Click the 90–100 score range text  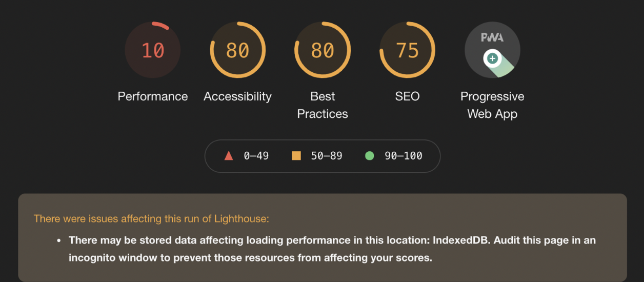[x=404, y=156]
